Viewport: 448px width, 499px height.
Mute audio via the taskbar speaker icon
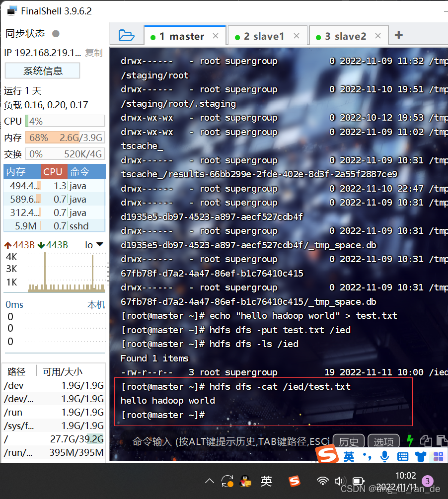[340, 481]
